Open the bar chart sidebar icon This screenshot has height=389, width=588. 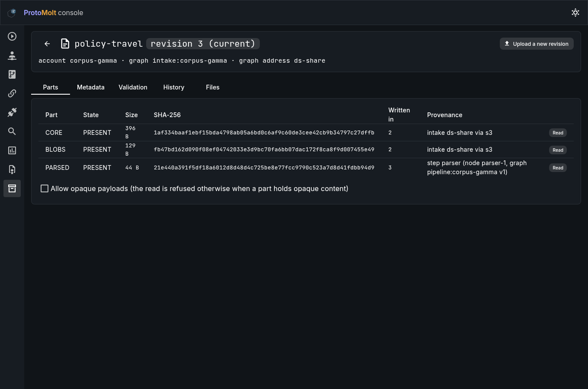[12, 150]
